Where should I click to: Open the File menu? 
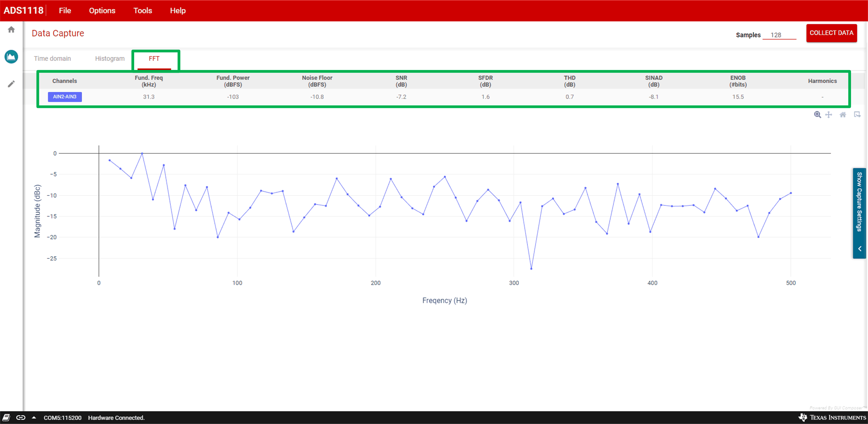point(65,11)
